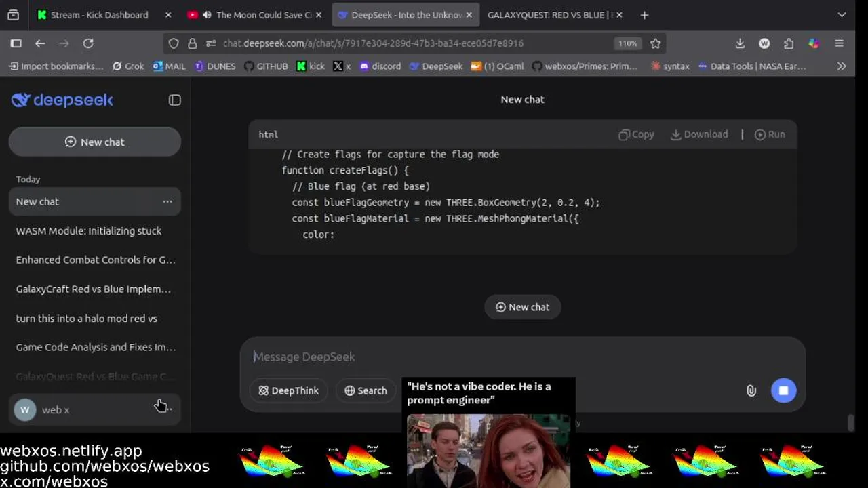Run the html code block
The image size is (868, 488).
tap(770, 134)
